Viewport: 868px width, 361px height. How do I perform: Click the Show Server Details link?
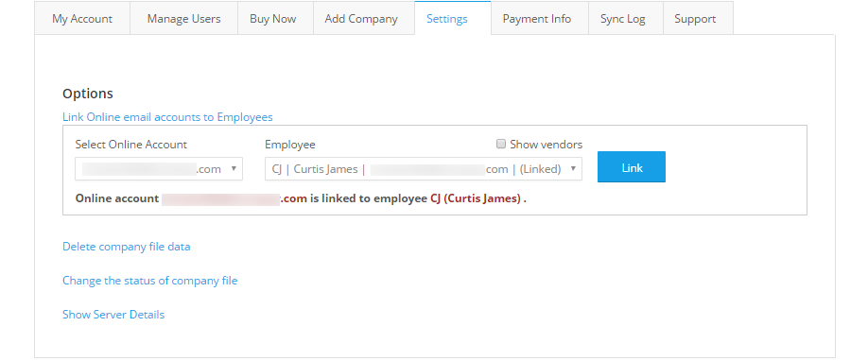coord(113,315)
